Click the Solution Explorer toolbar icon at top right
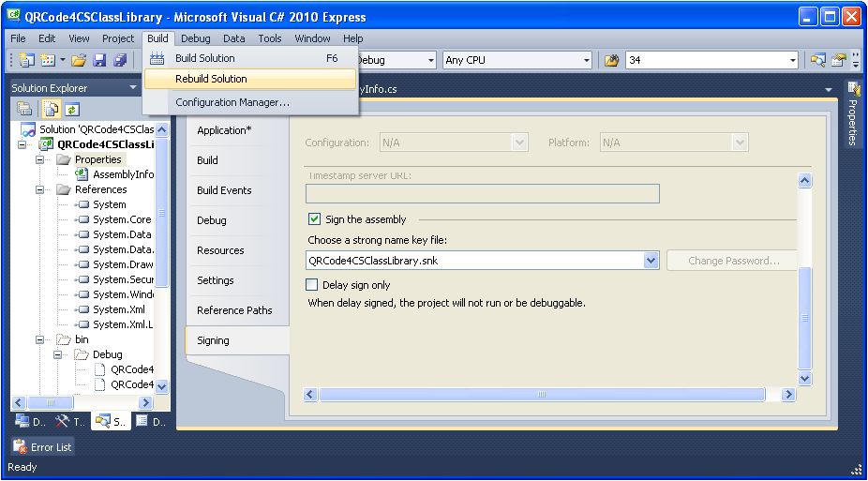The image size is (868, 481). pos(817,60)
